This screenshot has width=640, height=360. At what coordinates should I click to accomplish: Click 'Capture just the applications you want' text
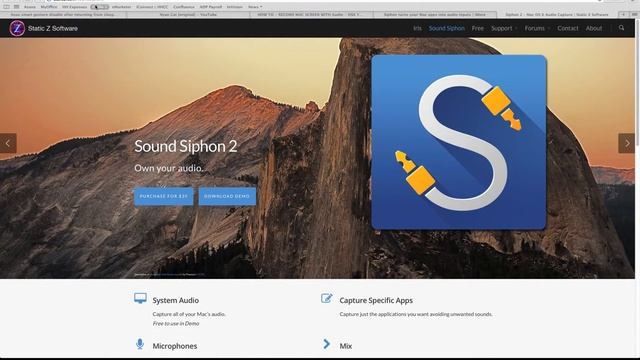click(416, 314)
